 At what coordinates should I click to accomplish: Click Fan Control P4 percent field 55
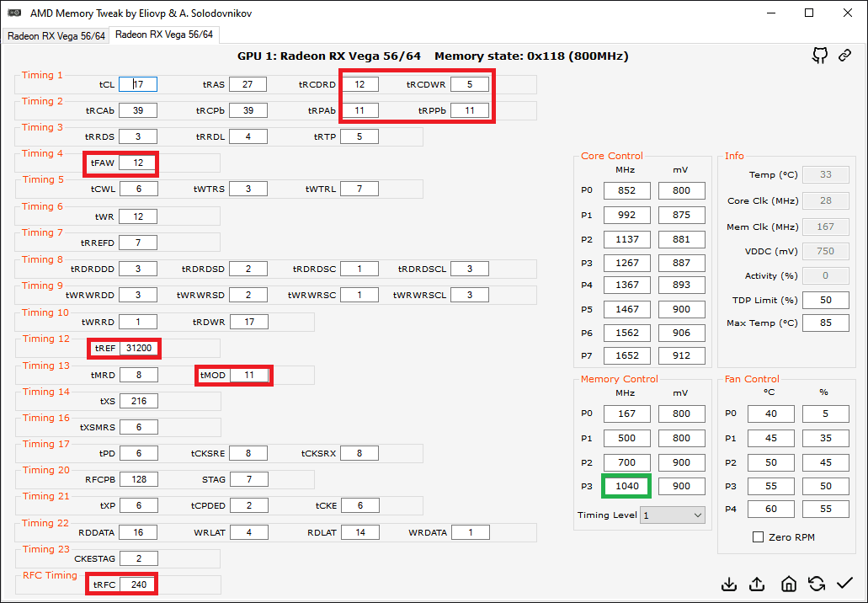coord(825,509)
